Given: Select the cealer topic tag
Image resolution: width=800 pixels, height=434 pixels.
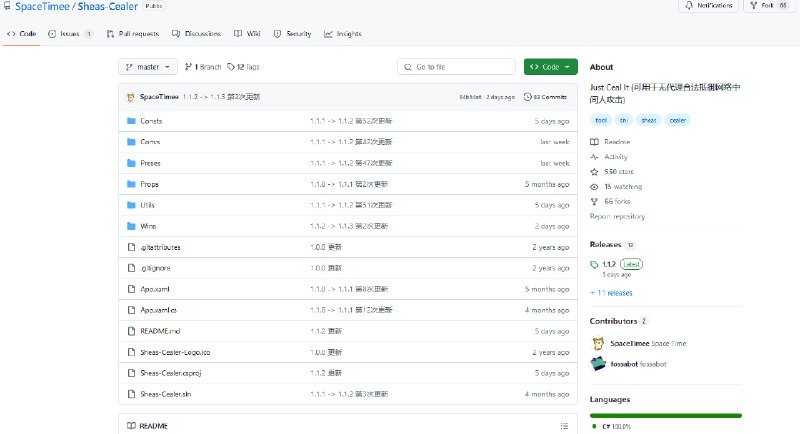Looking at the screenshot, I should tap(678, 120).
